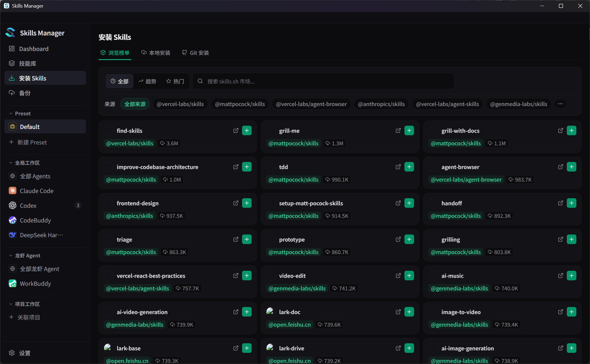This screenshot has width=590, height=364.
Task: Open the image-to-video external link icon
Action: click(x=561, y=312)
